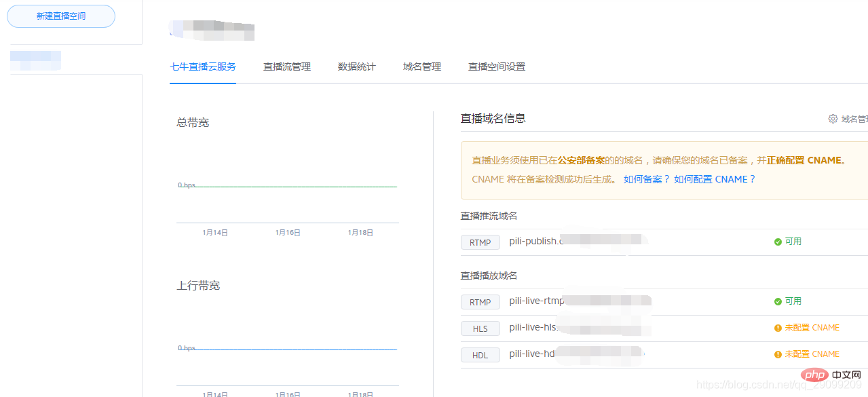Open the 直播空间设置 tab

click(496, 67)
